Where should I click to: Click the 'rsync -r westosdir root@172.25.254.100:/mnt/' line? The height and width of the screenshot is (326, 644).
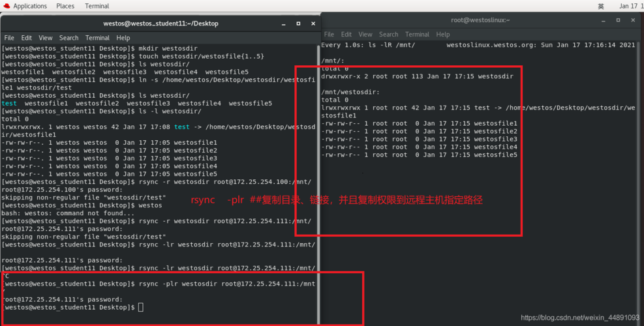[157, 182]
